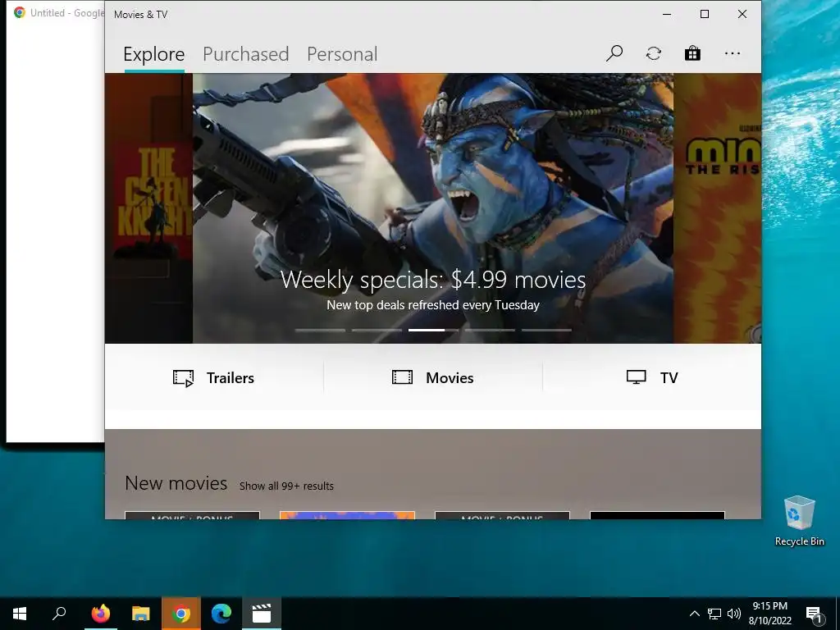Click the Weekly specials Avatar banner
This screenshot has width=840, height=630.
[x=433, y=208]
